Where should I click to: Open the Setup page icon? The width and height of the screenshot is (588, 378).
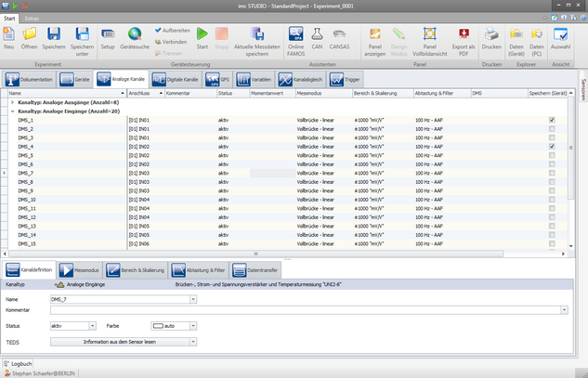(x=108, y=35)
